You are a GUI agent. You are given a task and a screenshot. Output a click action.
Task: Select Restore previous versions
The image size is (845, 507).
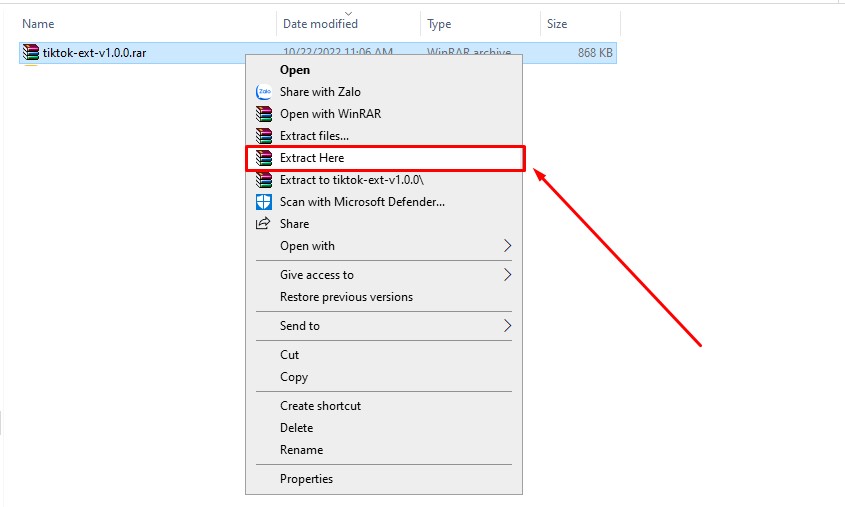pyautogui.click(x=346, y=297)
